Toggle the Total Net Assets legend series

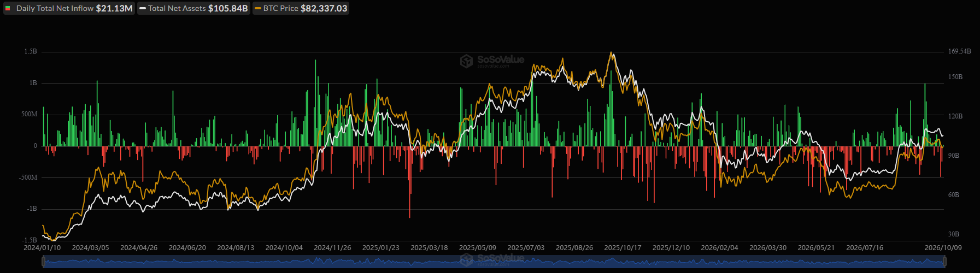coord(193,8)
